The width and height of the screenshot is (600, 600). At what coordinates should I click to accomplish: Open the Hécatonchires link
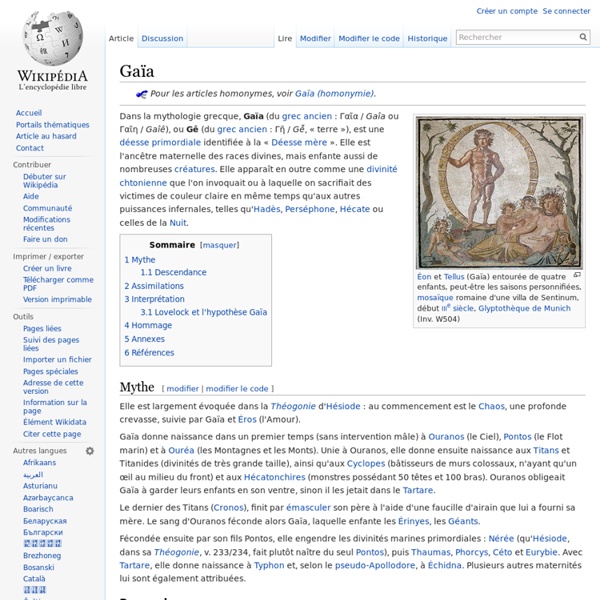tap(274, 477)
